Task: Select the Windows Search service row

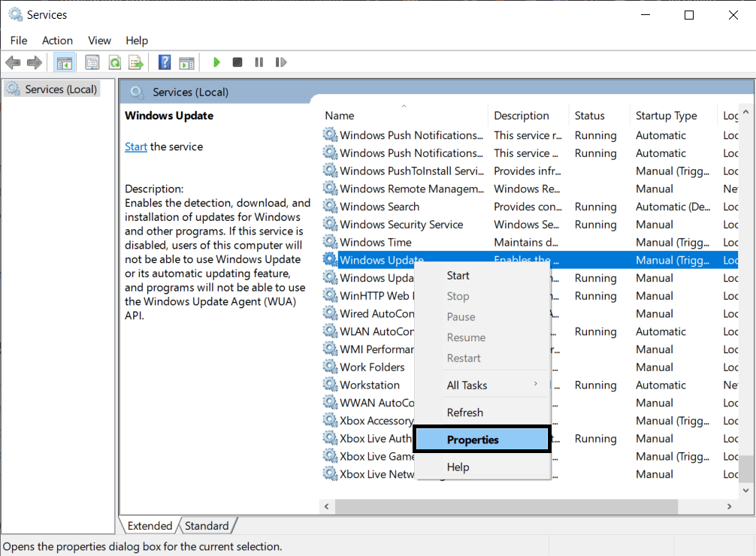Action: [x=529, y=207]
